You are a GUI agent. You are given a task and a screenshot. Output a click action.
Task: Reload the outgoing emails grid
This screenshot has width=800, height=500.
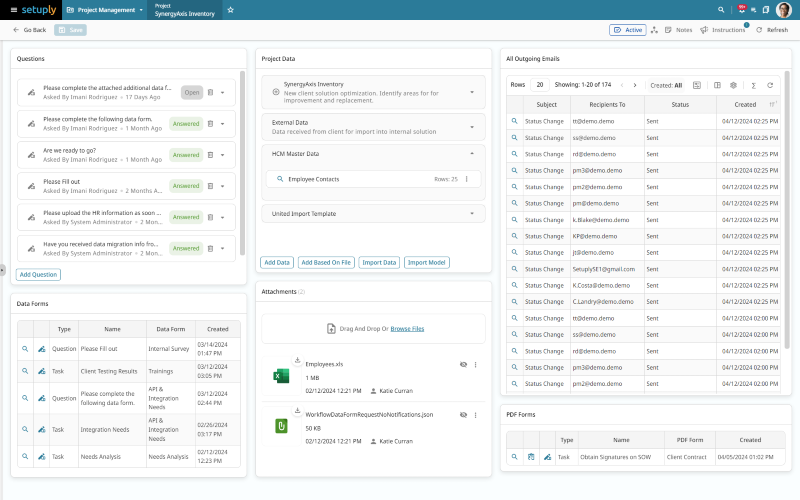click(x=770, y=85)
